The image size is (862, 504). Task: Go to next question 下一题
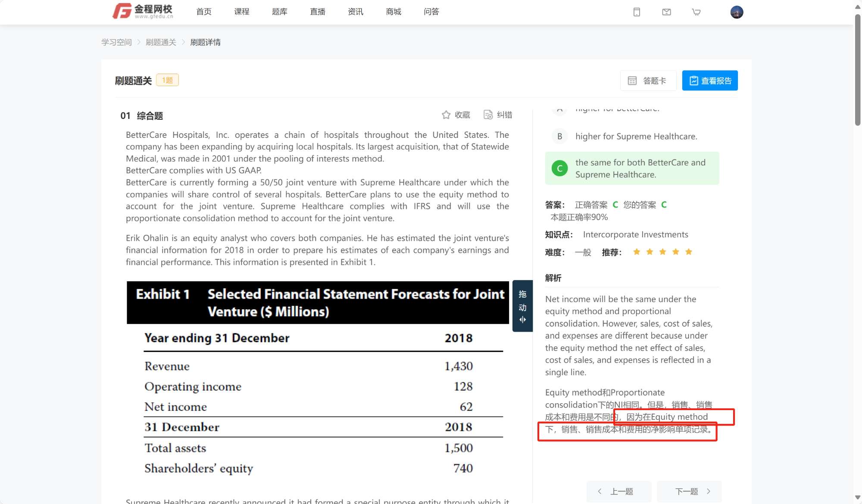click(689, 492)
